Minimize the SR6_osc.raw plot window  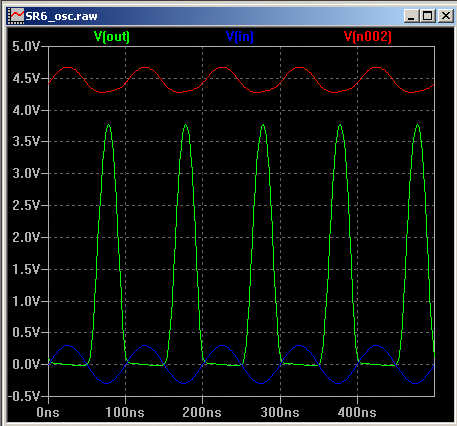(411, 16)
